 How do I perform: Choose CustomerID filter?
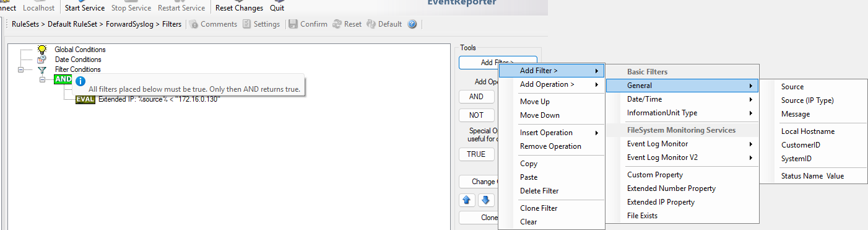click(x=814, y=145)
